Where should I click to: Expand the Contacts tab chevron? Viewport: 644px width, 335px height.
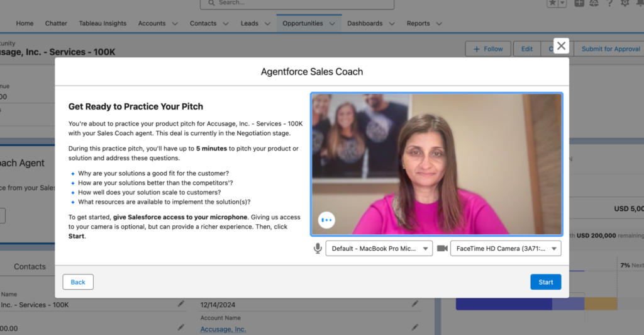point(226,24)
